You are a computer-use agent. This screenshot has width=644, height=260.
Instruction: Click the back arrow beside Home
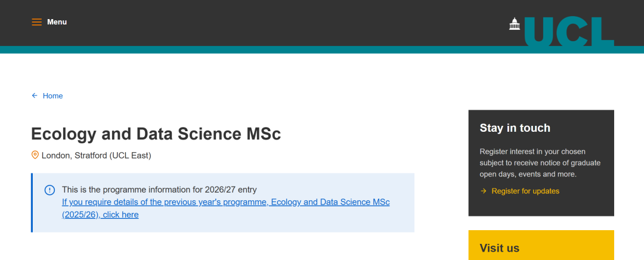coord(35,96)
